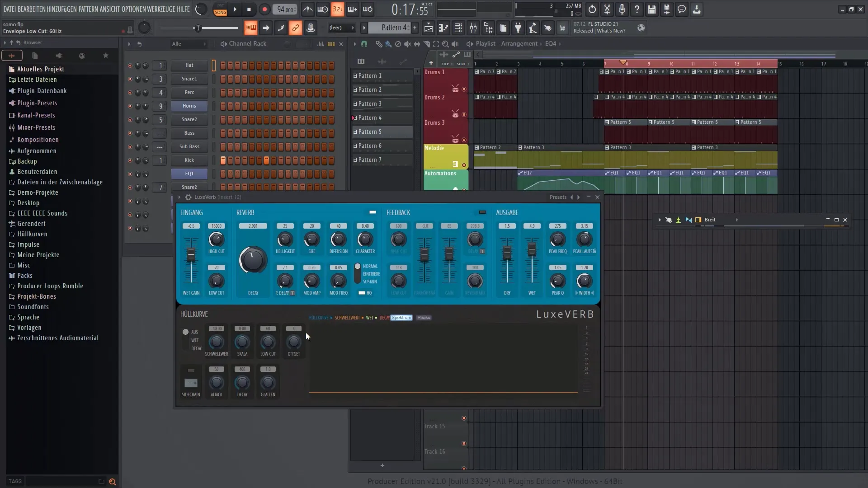
Task: Click the Pattern 4 tab in step sequencer
Action: [381, 117]
